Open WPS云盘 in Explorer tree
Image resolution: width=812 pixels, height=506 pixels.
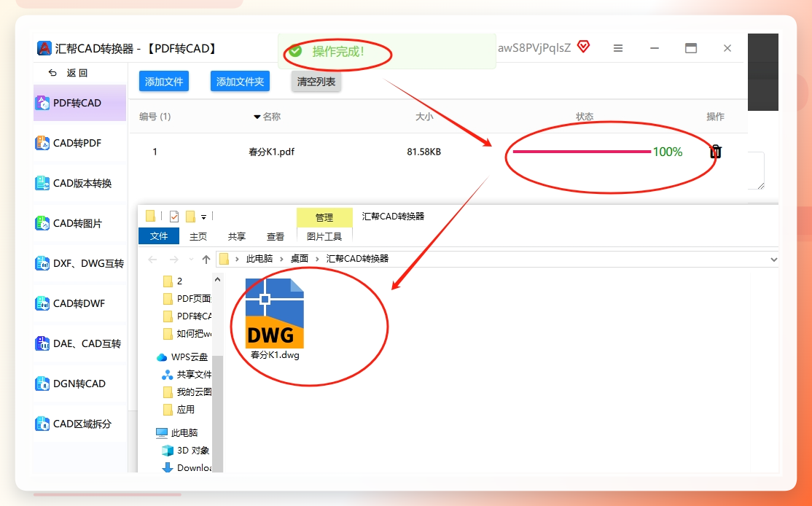click(x=182, y=357)
